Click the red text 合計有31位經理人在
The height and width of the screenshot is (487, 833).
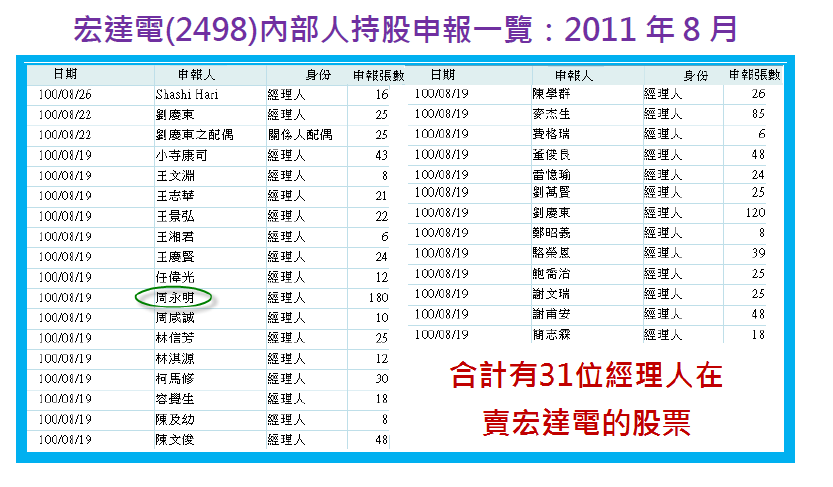(x=586, y=375)
